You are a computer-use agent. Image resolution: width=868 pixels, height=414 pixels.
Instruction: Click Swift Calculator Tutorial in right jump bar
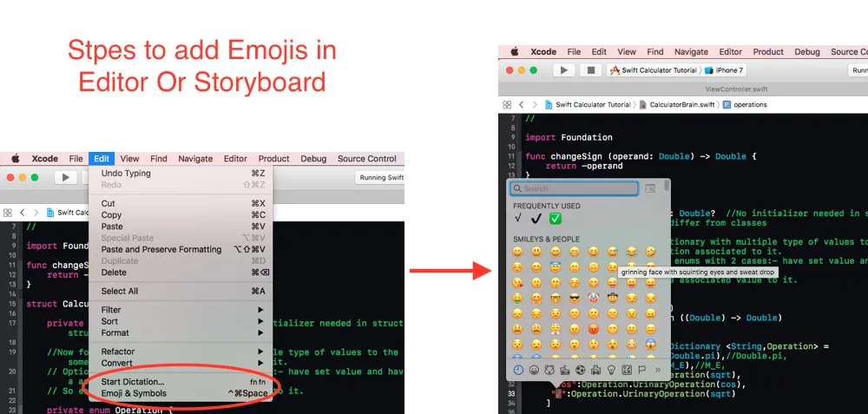pyautogui.click(x=588, y=105)
